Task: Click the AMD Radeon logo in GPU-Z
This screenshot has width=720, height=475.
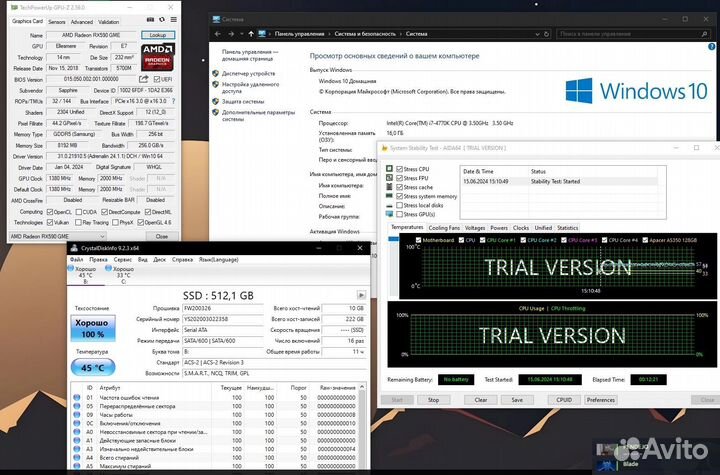Action: click(x=158, y=57)
